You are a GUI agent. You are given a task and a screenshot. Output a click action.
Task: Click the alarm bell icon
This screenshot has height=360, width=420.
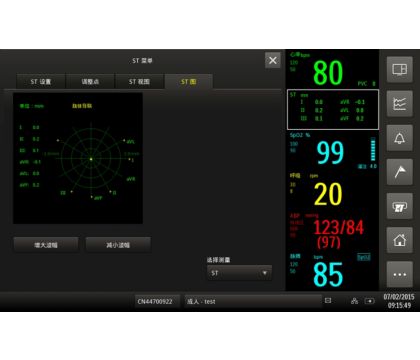[399, 138]
